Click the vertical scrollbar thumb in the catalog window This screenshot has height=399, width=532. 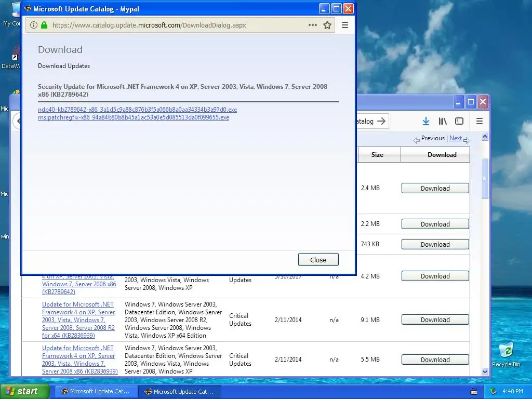(485, 179)
